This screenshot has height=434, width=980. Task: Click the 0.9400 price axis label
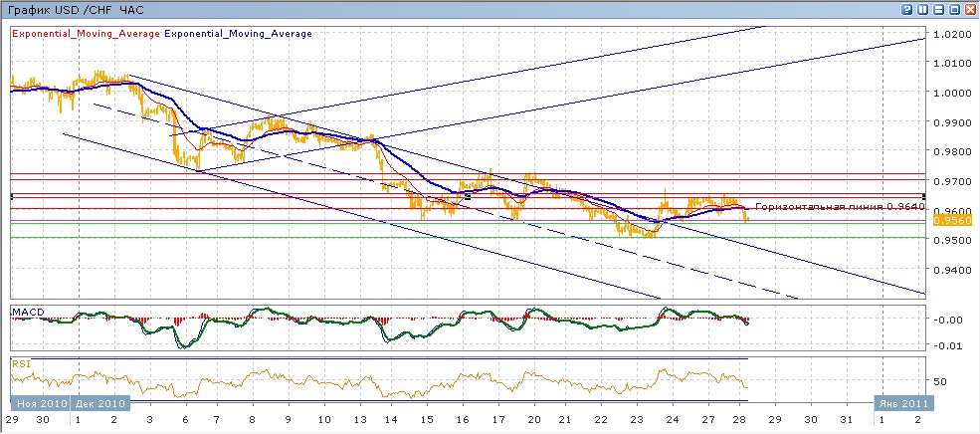coord(950,270)
